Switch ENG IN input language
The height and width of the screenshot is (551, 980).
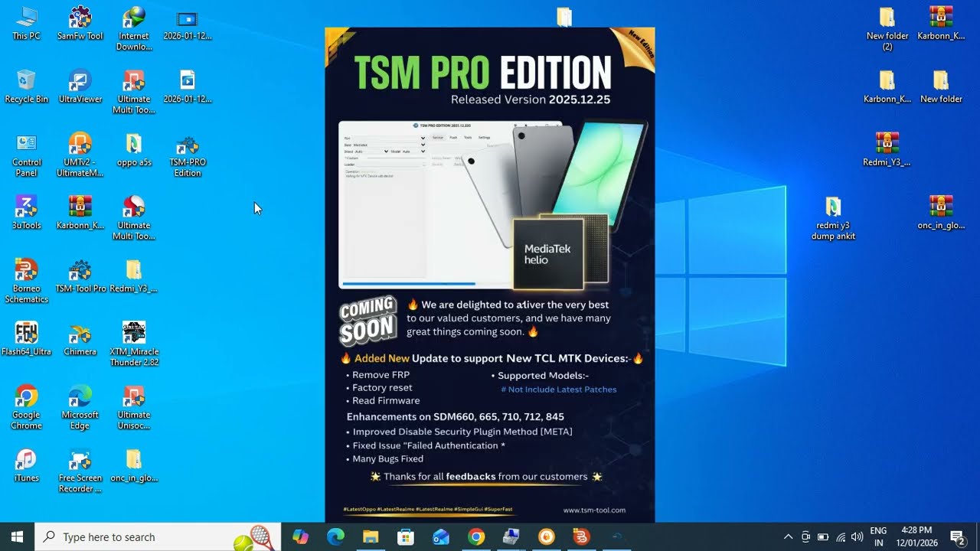pyautogui.click(x=879, y=536)
